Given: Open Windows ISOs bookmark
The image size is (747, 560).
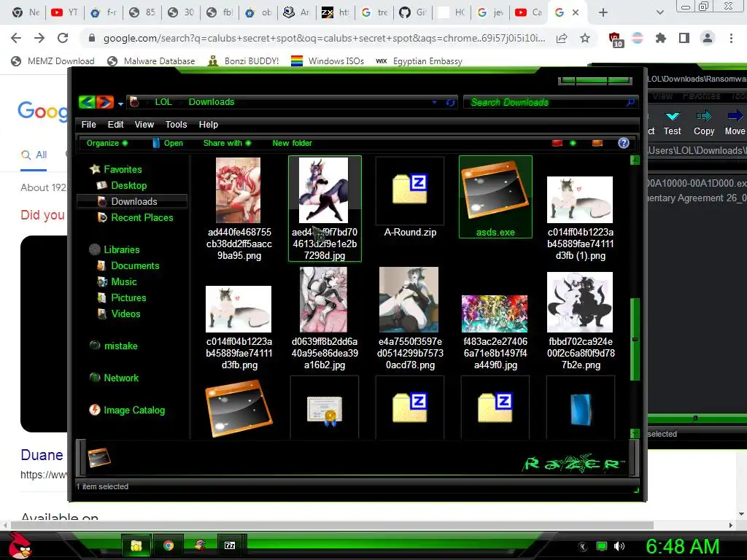Looking at the screenshot, I should click(328, 61).
